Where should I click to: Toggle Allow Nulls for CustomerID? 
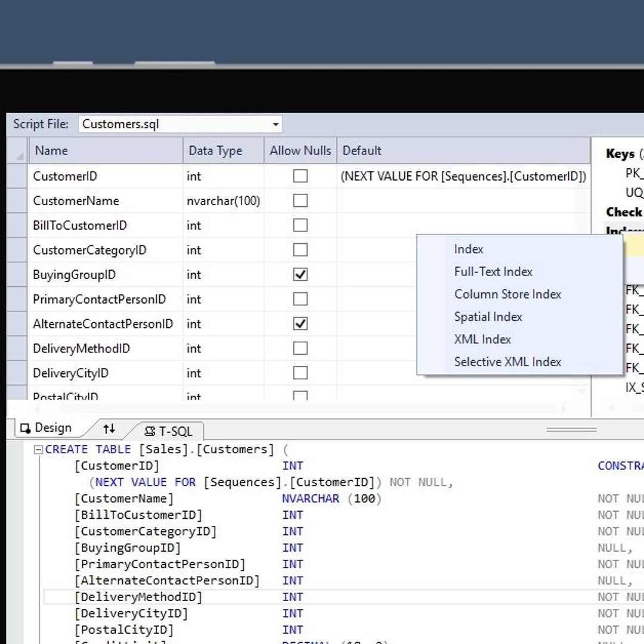click(x=300, y=176)
